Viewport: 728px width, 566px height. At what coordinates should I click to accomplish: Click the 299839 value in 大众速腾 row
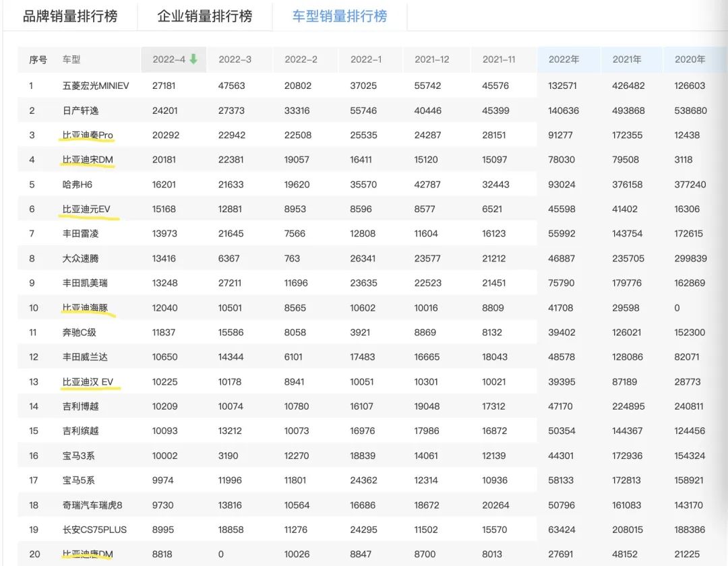pos(690,259)
